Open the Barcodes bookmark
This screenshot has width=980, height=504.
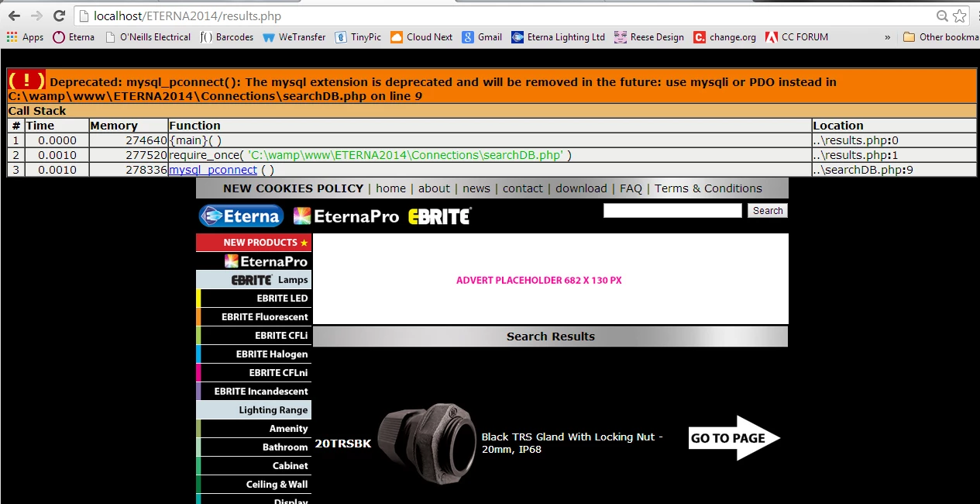click(x=227, y=37)
